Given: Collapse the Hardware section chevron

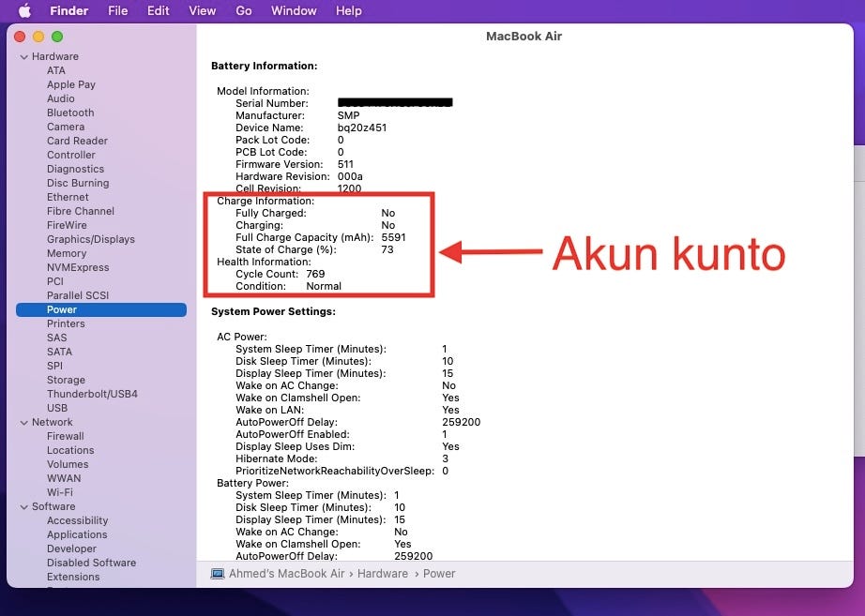Looking at the screenshot, I should 23,57.
